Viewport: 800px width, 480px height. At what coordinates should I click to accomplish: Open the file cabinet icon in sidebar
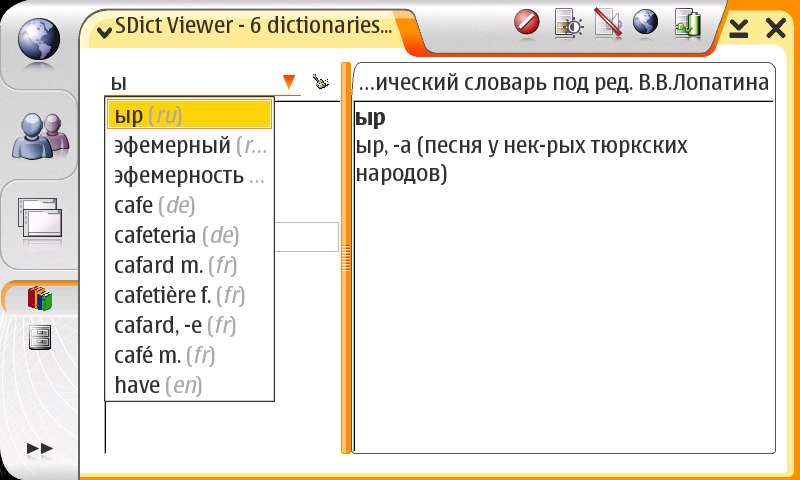click(39, 338)
